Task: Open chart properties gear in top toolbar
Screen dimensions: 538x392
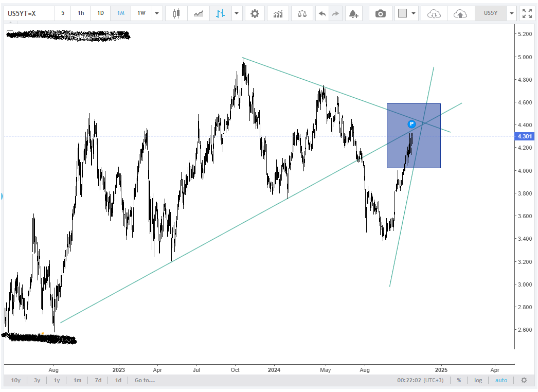Action: click(x=255, y=13)
